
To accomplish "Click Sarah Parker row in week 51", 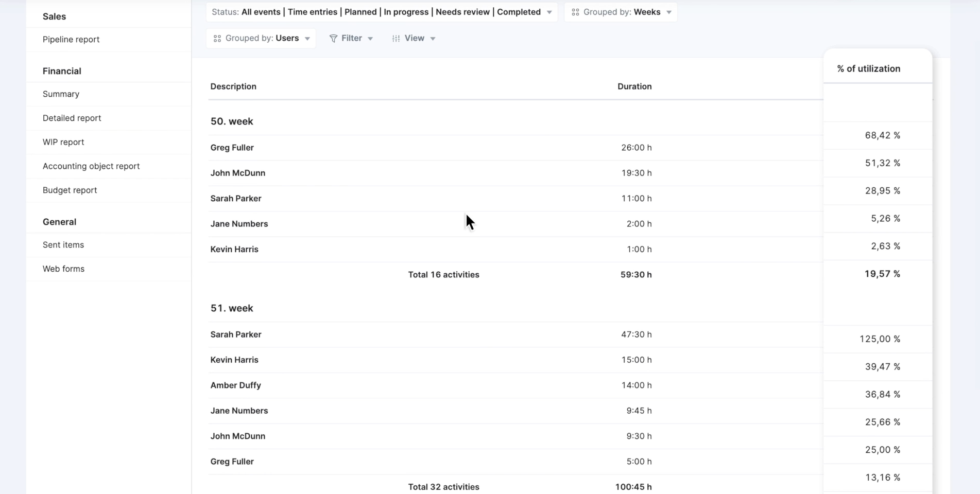I will (236, 334).
